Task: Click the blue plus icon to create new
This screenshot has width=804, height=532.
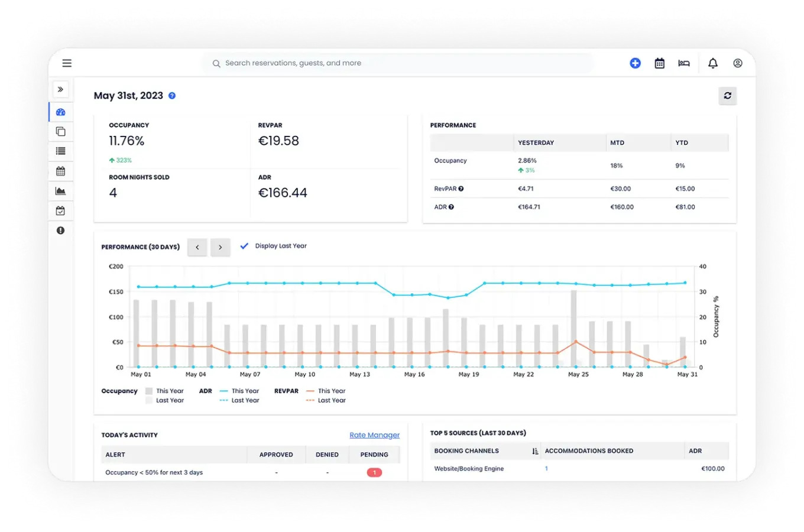Action: tap(635, 63)
